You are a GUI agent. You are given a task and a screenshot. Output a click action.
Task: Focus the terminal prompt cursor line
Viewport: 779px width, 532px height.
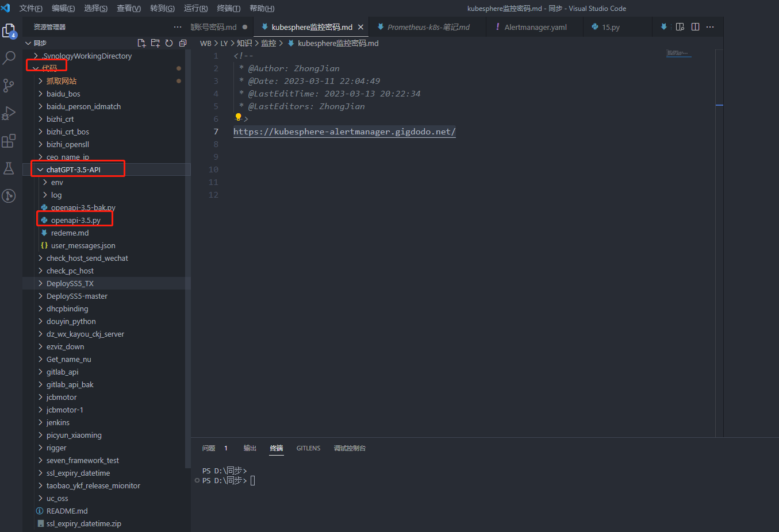pyautogui.click(x=253, y=480)
